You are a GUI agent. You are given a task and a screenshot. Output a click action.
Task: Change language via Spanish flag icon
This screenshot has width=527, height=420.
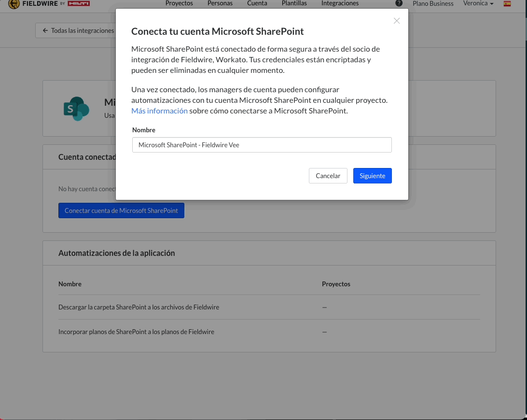point(507,4)
